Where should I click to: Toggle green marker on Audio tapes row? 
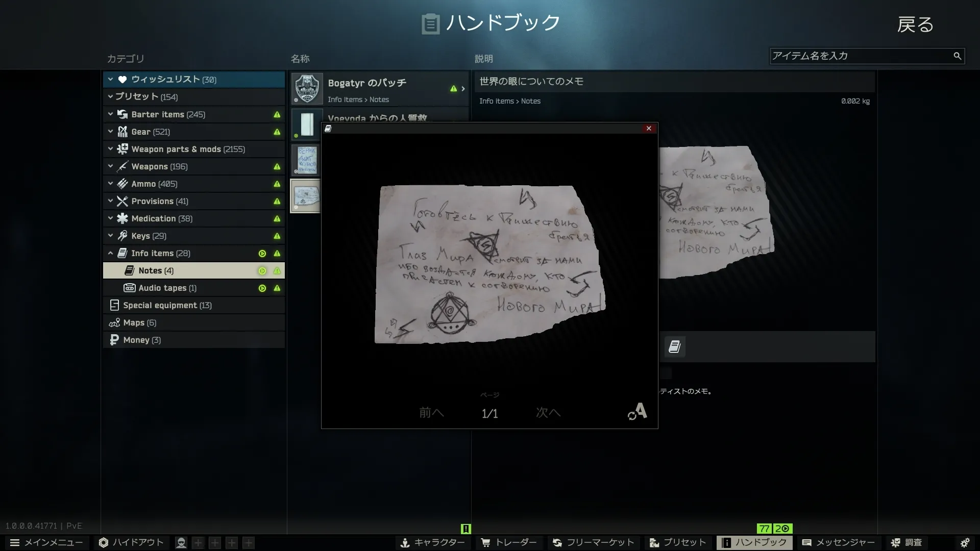[262, 288]
